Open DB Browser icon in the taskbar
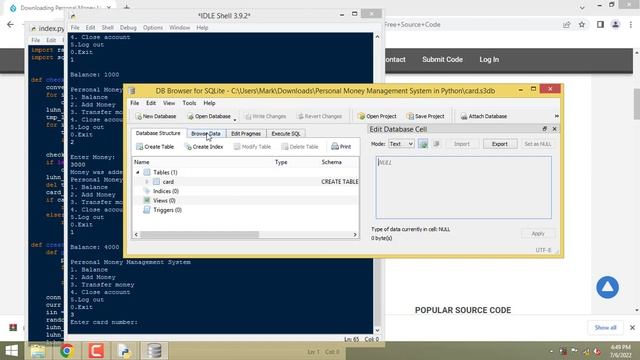640x360 pixels. 154,351
